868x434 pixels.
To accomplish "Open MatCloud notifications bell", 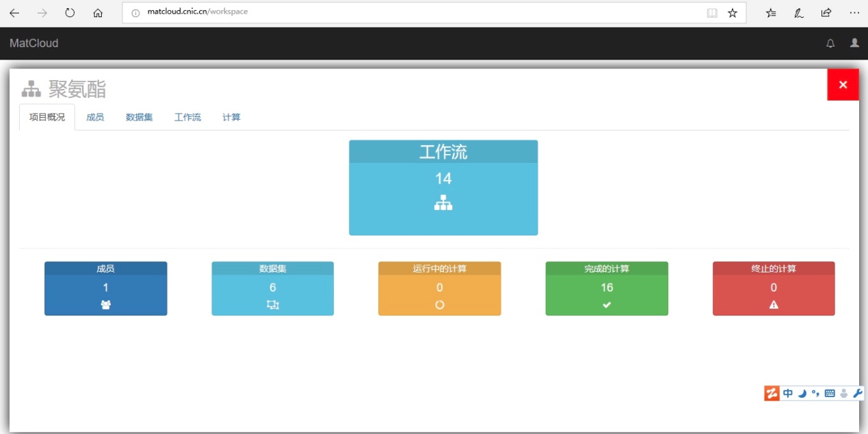I will pyautogui.click(x=830, y=43).
